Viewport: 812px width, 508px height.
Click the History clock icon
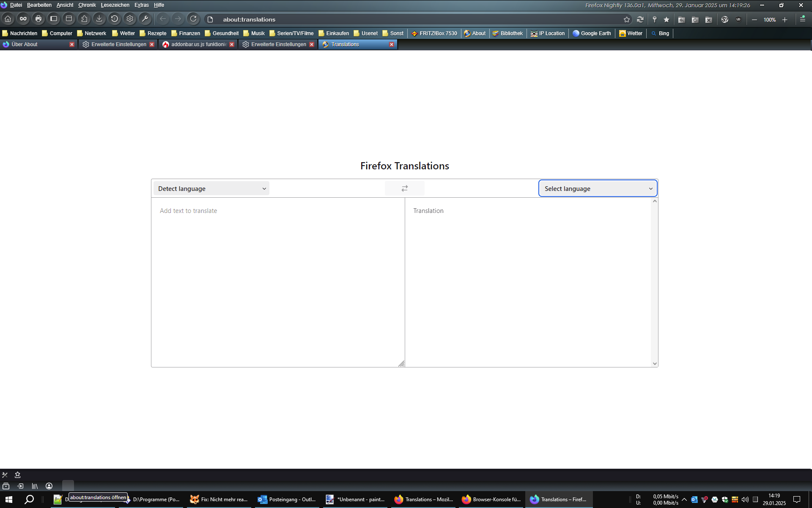pos(114,19)
